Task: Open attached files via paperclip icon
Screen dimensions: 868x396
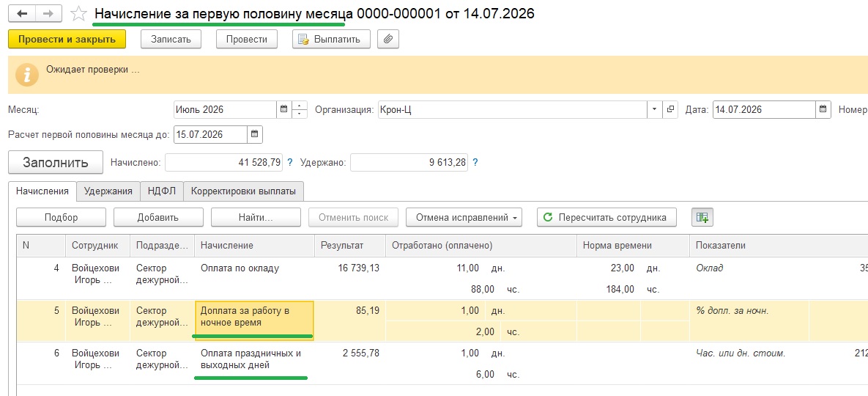Action: [x=388, y=40]
